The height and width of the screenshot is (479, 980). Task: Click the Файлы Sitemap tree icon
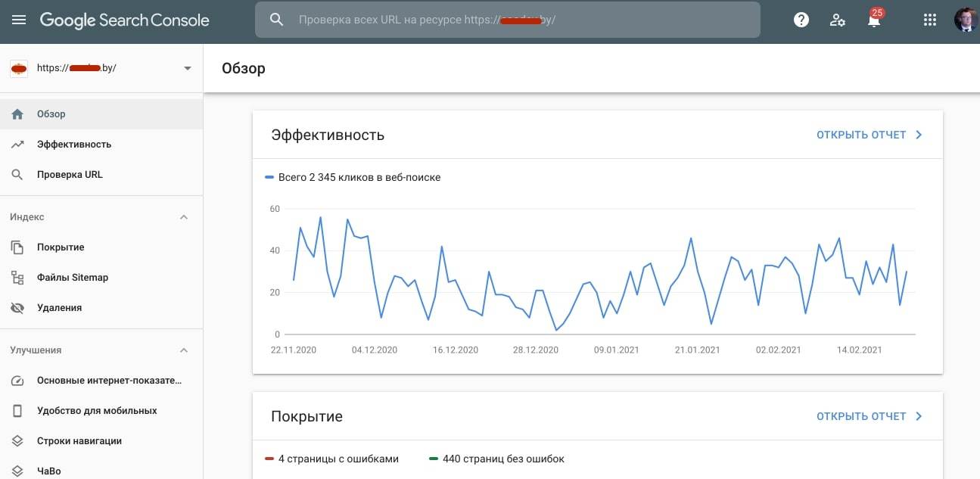coord(17,278)
